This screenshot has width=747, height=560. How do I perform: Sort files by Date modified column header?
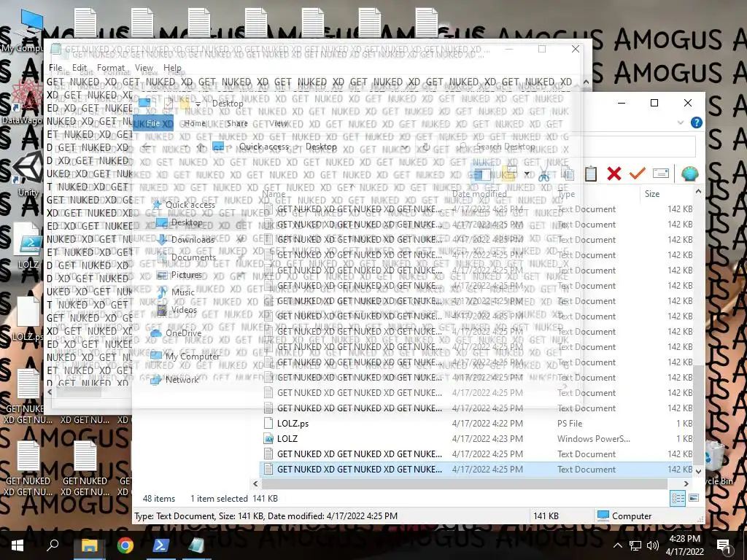479,194
